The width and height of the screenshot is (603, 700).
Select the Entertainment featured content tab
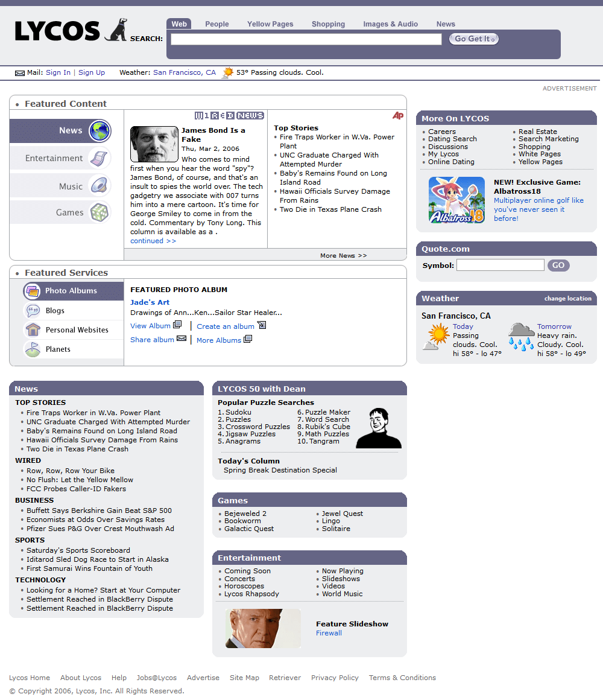click(x=60, y=158)
